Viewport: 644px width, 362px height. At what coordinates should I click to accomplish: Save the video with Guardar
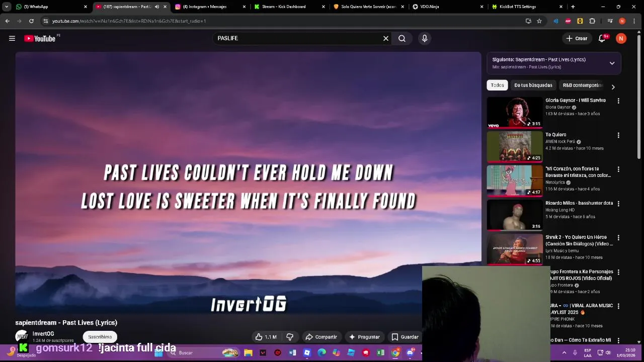coord(405,337)
